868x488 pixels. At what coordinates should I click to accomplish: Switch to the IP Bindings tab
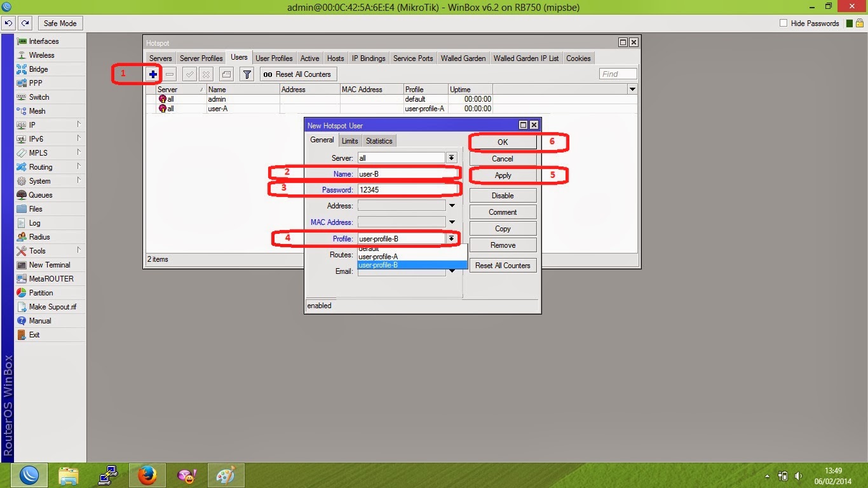[x=369, y=58]
